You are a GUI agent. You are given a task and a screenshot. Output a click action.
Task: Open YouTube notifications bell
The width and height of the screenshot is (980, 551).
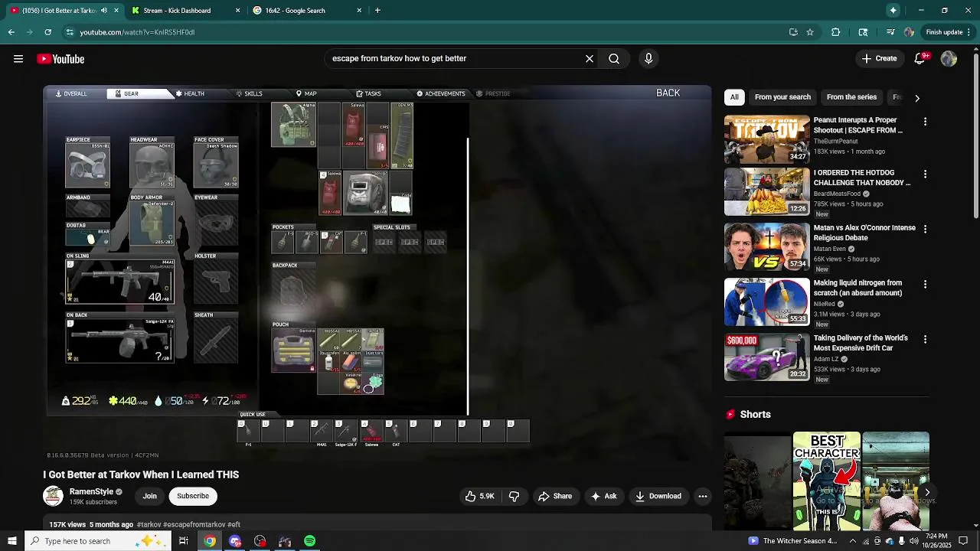(921, 59)
